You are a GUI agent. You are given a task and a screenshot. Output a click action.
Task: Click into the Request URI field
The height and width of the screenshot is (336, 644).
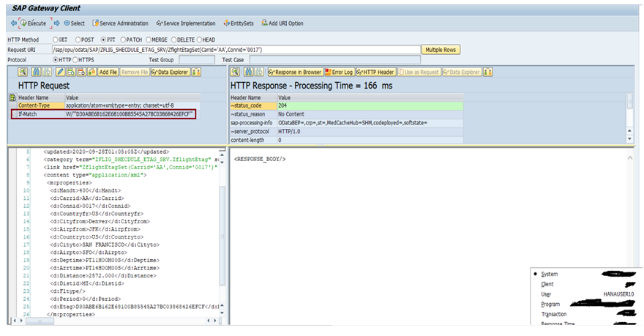click(x=236, y=50)
